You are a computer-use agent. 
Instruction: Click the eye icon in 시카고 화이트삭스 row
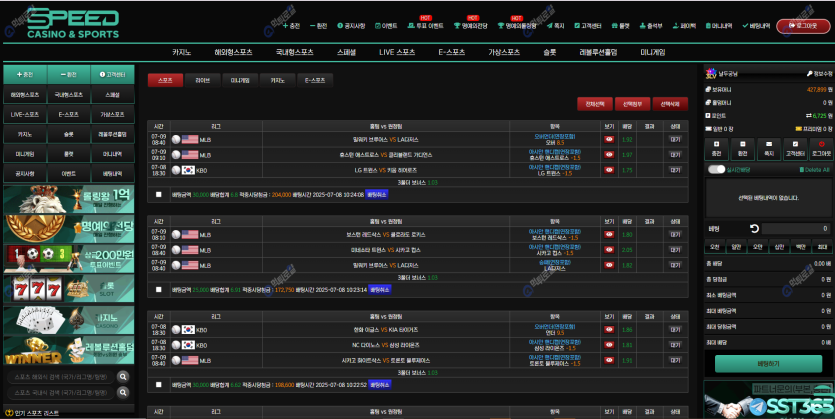click(609, 360)
